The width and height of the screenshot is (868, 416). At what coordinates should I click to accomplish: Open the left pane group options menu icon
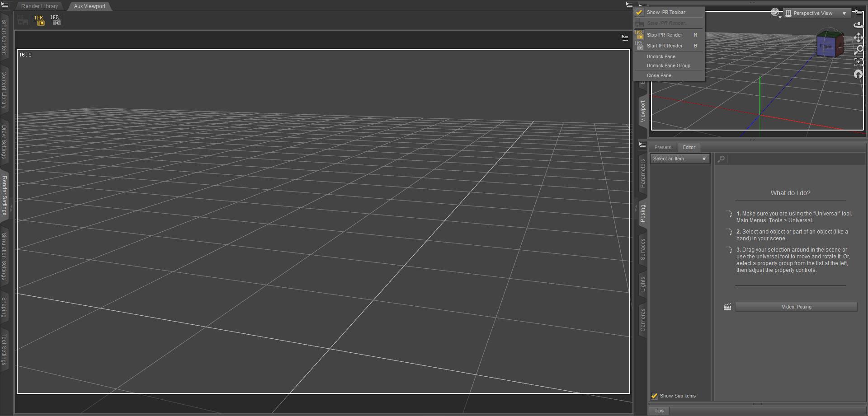click(5, 6)
